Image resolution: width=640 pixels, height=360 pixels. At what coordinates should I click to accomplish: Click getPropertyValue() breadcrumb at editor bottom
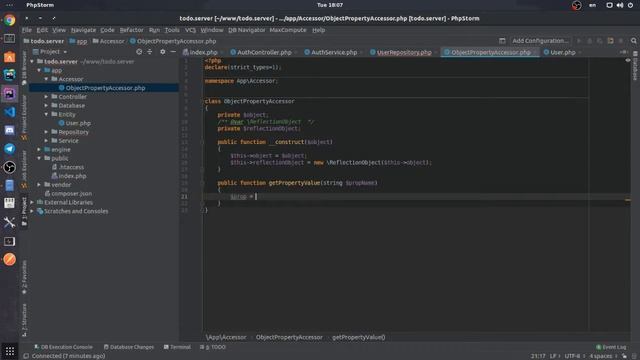pos(358,337)
